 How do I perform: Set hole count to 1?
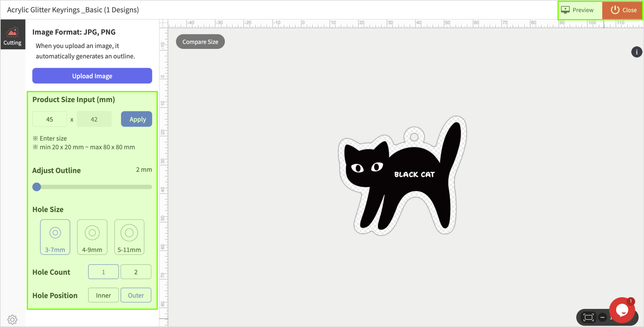pyautogui.click(x=103, y=272)
